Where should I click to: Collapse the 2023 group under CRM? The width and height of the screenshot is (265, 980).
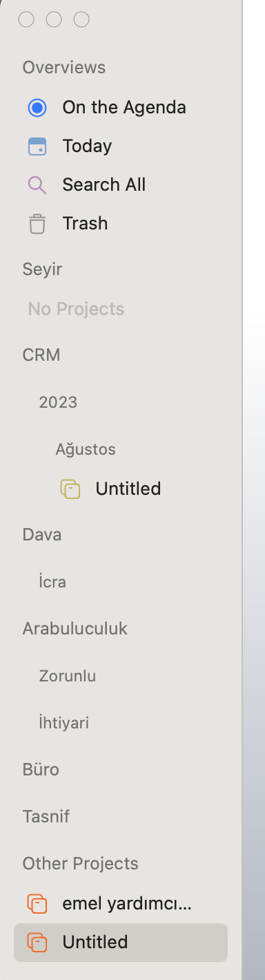(x=58, y=402)
